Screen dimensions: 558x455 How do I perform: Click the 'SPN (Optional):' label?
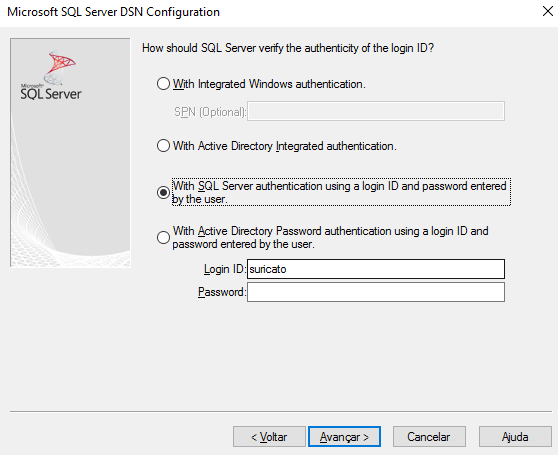210,112
